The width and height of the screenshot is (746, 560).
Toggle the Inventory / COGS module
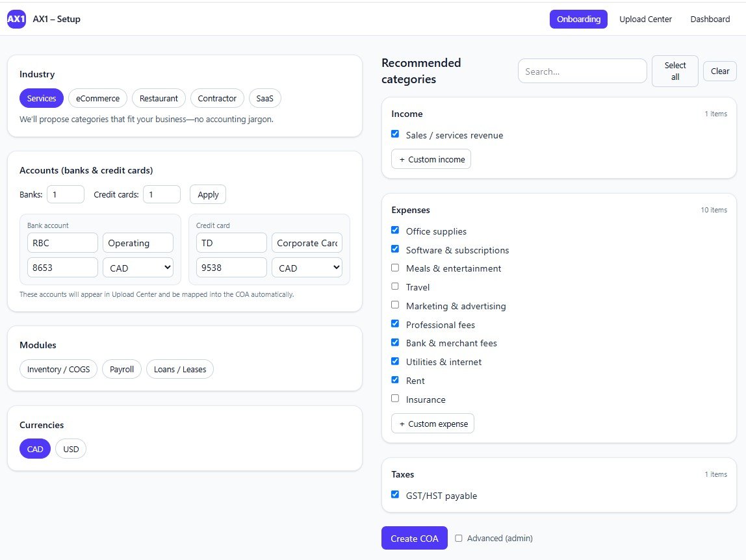click(58, 369)
